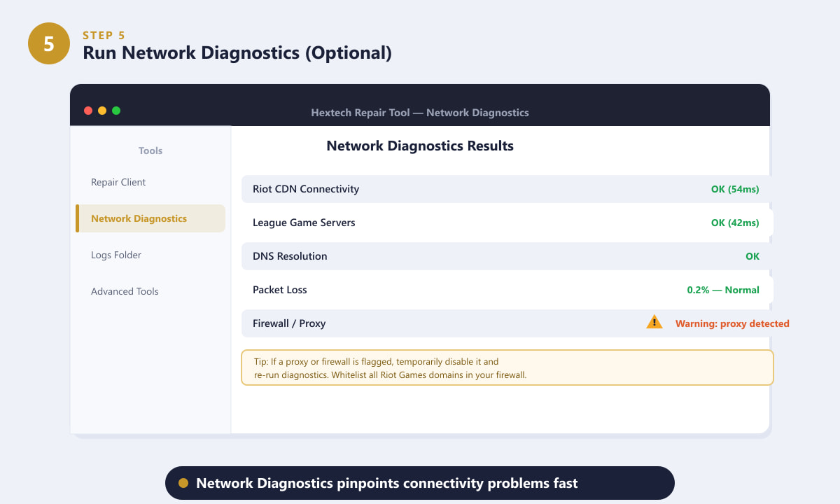Select the Packet Loss row label
840x504 pixels.
280,290
